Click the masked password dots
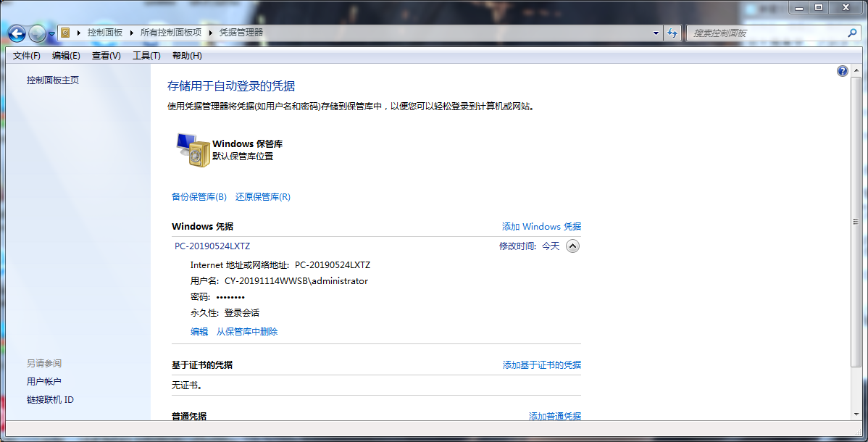Image resolution: width=868 pixels, height=442 pixels. click(x=230, y=297)
